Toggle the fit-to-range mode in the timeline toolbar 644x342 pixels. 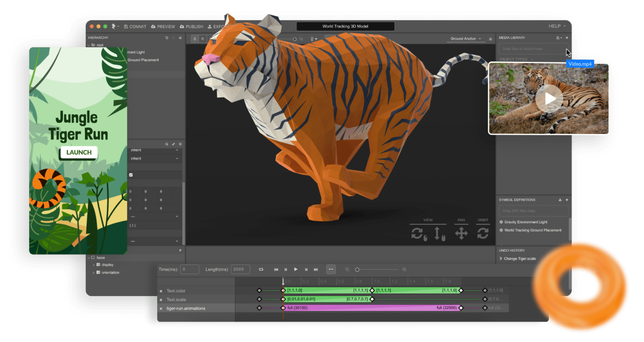click(331, 269)
